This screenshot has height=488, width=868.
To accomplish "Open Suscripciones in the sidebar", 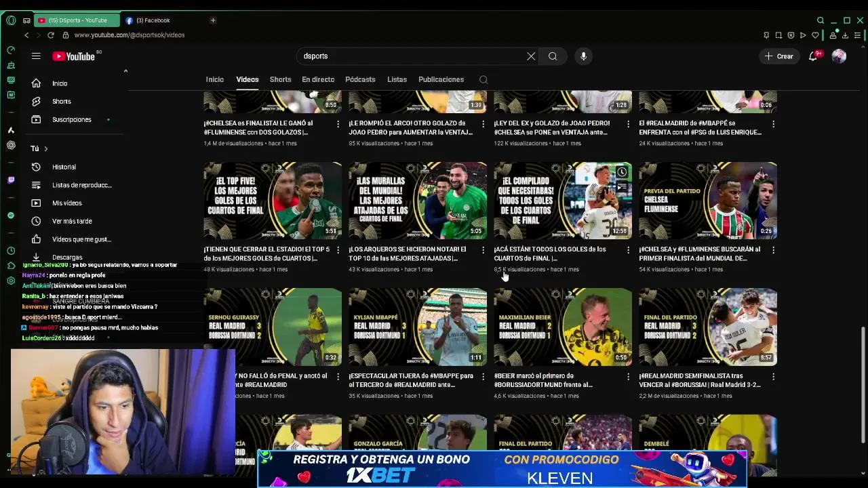I will click(x=76, y=119).
